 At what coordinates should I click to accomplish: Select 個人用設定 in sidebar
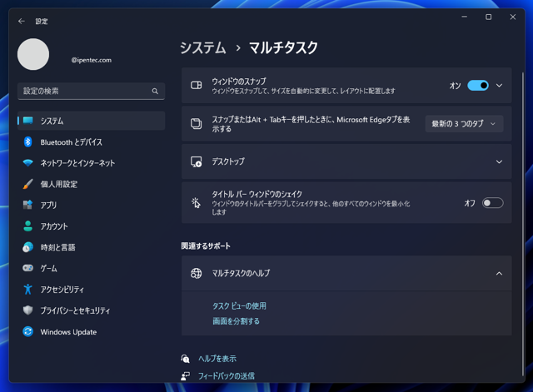tap(91, 184)
